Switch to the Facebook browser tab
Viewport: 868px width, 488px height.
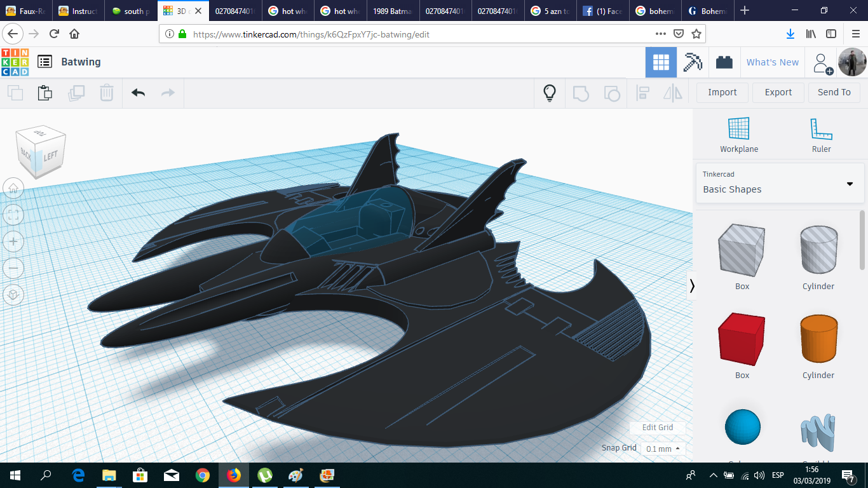pyautogui.click(x=602, y=11)
